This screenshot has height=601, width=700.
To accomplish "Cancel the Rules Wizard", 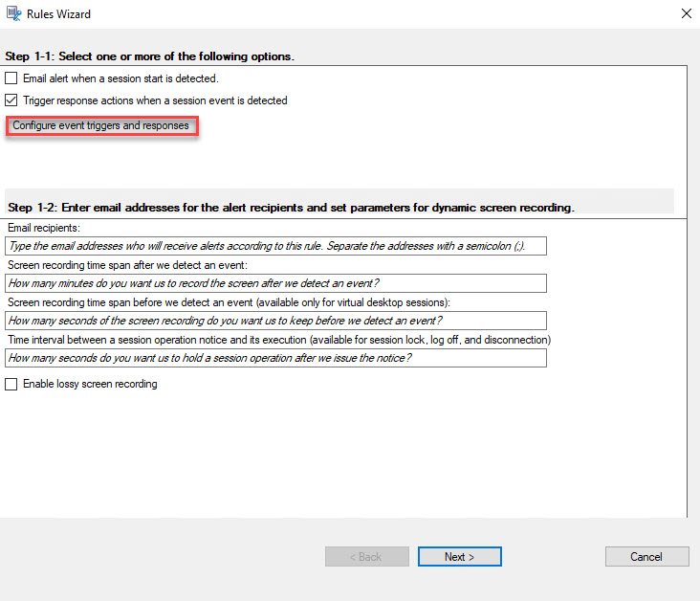I will pos(646,557).
